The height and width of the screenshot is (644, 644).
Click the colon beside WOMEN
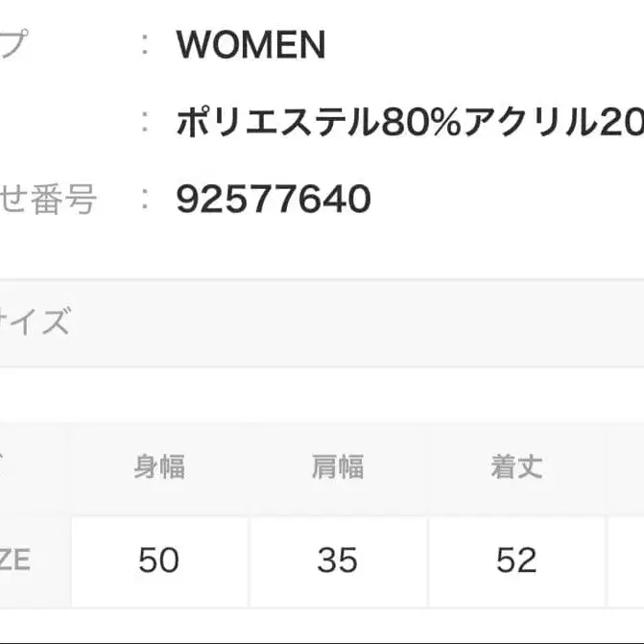[144, 45]
